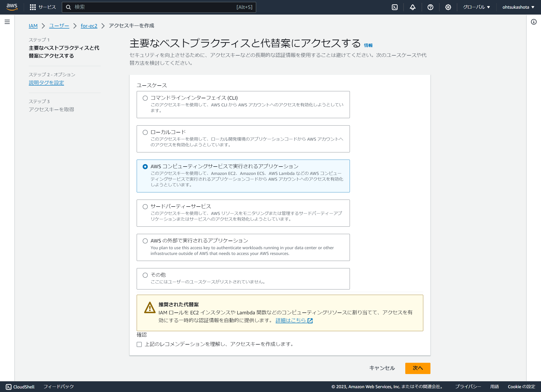541x392 pixels.
Task: Open help with the question mark icon
Action: (430, 7)
